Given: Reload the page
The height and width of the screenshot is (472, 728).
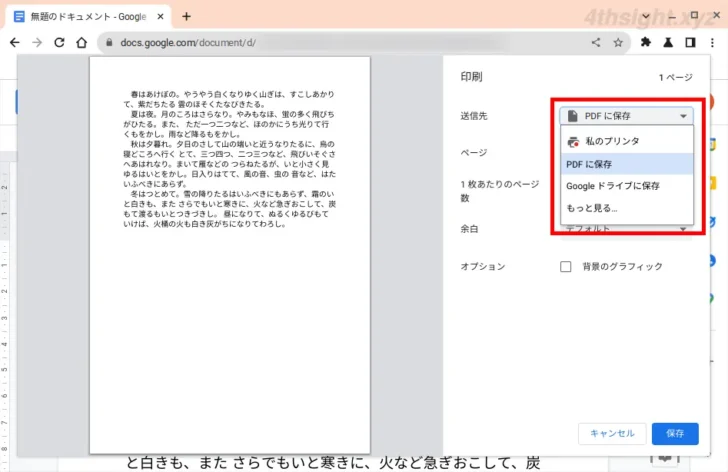Looking at the screenshot, I should (x=59, y=43).
